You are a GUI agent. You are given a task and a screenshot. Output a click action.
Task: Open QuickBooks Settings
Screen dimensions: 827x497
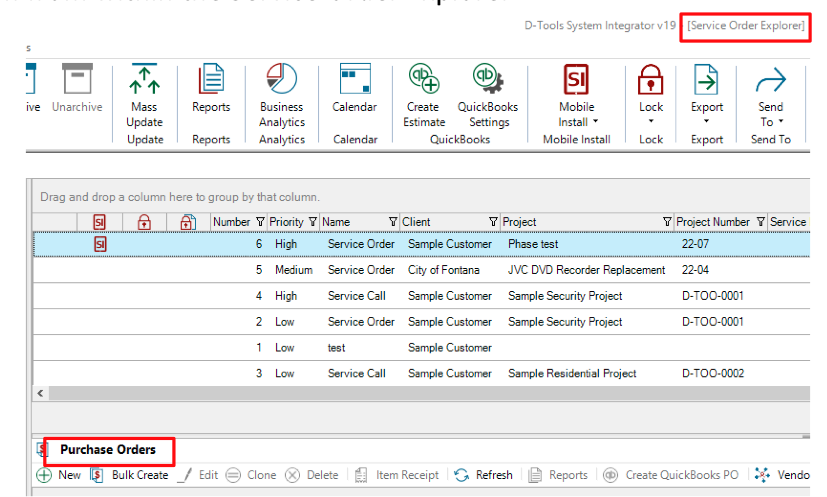pos(488,95)
